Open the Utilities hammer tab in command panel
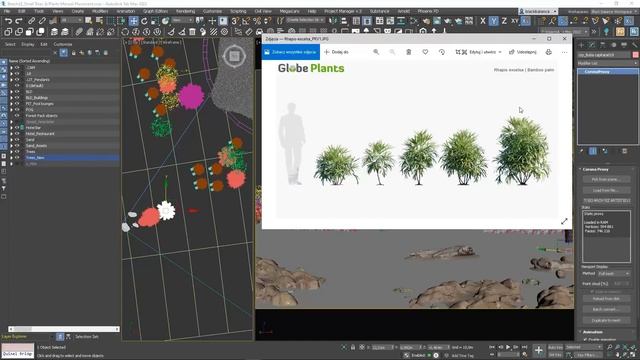 click(634, 44)
